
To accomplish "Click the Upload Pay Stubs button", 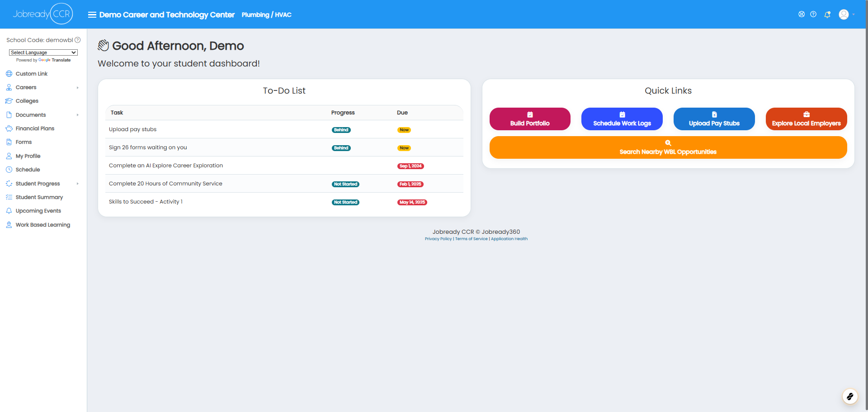I will click(714, 119).
